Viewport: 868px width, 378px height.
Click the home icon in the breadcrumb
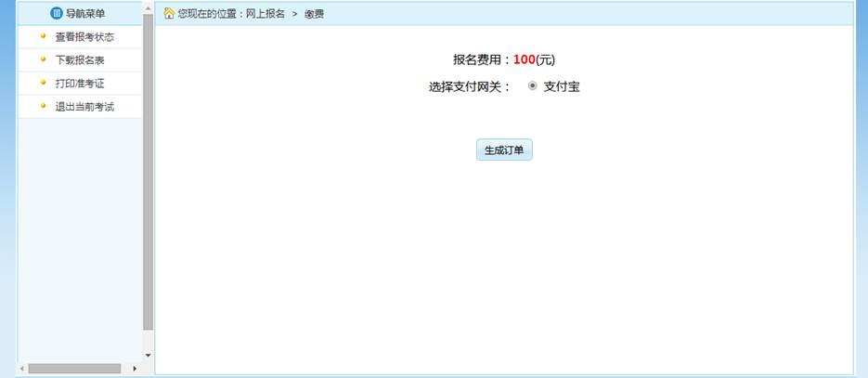tap(169, 14)
